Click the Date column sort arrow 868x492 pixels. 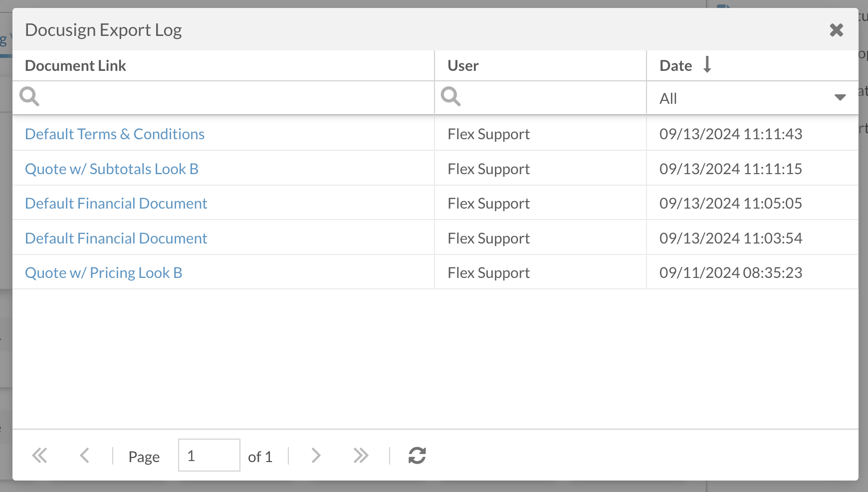tap(707, 65)
